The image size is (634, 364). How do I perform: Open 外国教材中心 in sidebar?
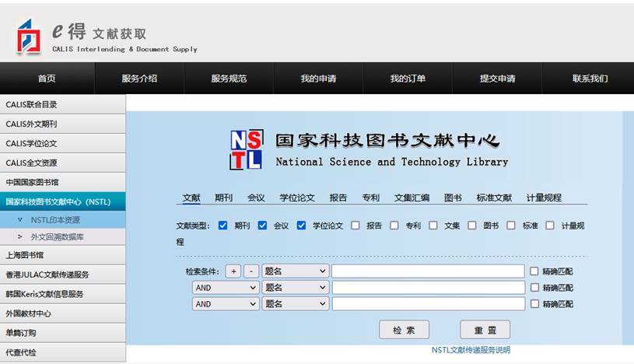63,313
